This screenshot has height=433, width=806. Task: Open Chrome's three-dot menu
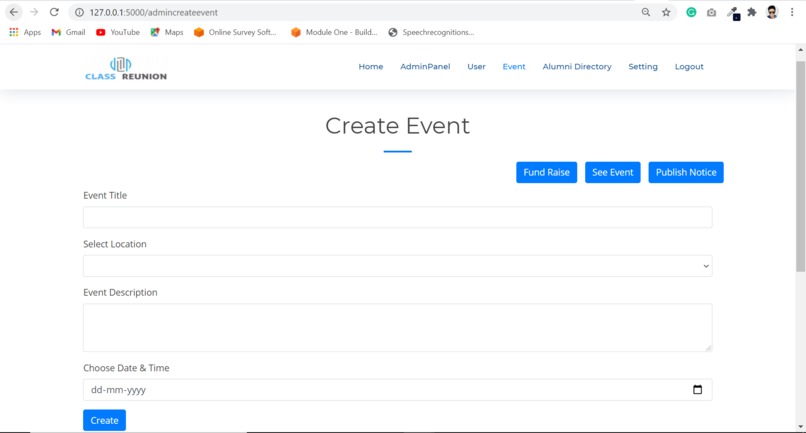click(x=792, y=12)
